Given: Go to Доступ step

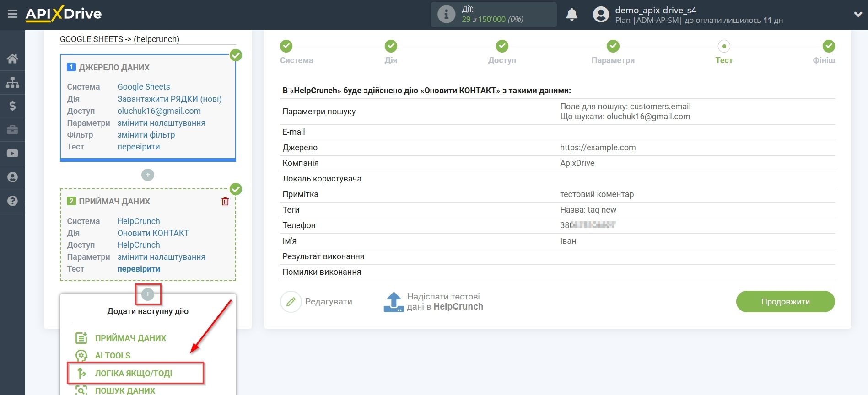Looking at the screenshot, I should (x=502, y=46).
